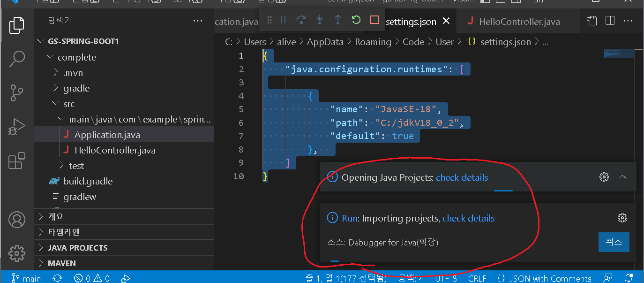Click the 취소 cancel button
The height and width of the screenshot is (283, 644).
614,242
